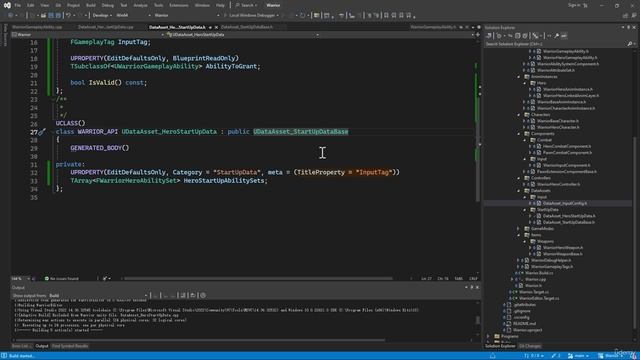Viewport: 640px width, 360px height.
Task: Click on GENERATED_BODY() in code
Action: (x=100, y=148)
